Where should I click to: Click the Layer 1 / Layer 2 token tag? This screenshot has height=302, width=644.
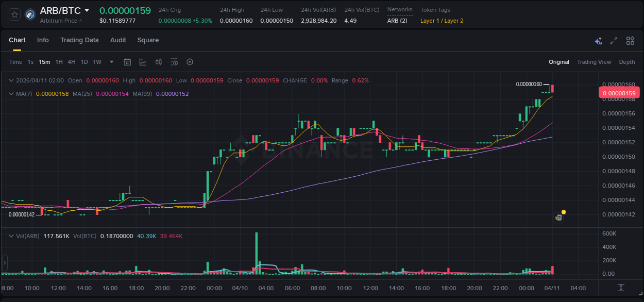point(442,21)
